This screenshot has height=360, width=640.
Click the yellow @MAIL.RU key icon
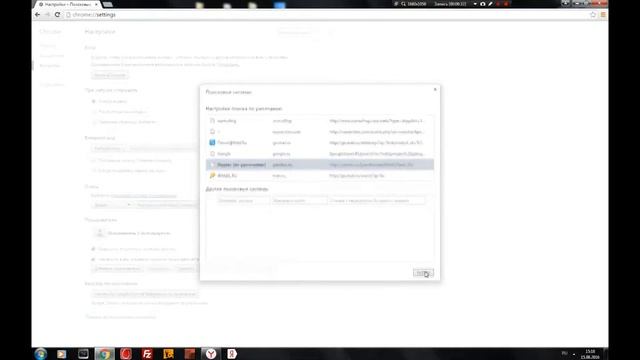(212, 176)
